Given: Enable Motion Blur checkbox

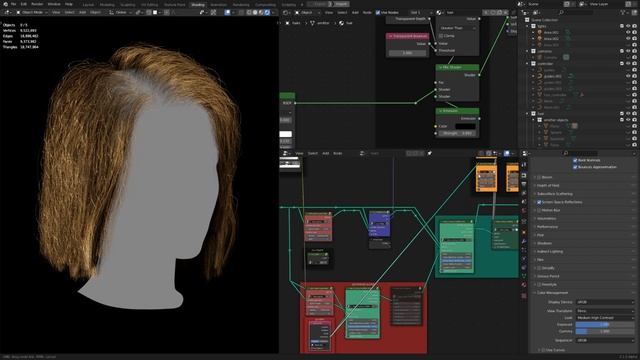Looking at the screenshot, I should pyautogui.click(x=539, y=210).
